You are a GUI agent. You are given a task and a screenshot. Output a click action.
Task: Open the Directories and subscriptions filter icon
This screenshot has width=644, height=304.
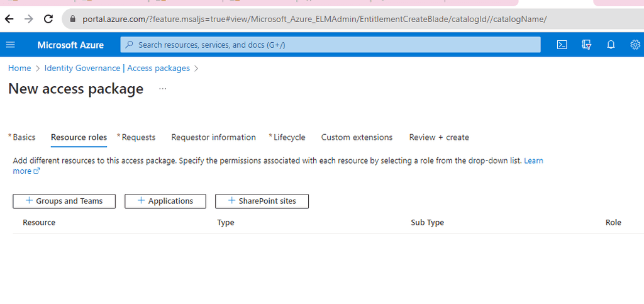click(x=587, y=45)
